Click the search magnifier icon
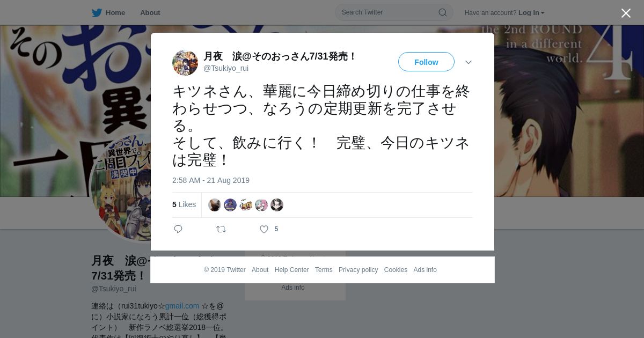 pyautogui.click(x=443, y=12)
